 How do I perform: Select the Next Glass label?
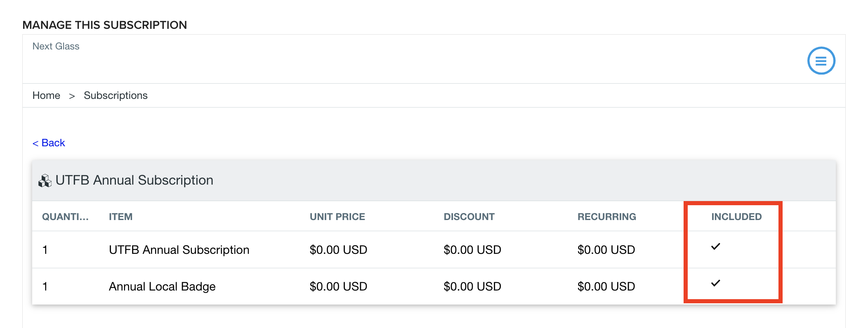coord(56,46)
